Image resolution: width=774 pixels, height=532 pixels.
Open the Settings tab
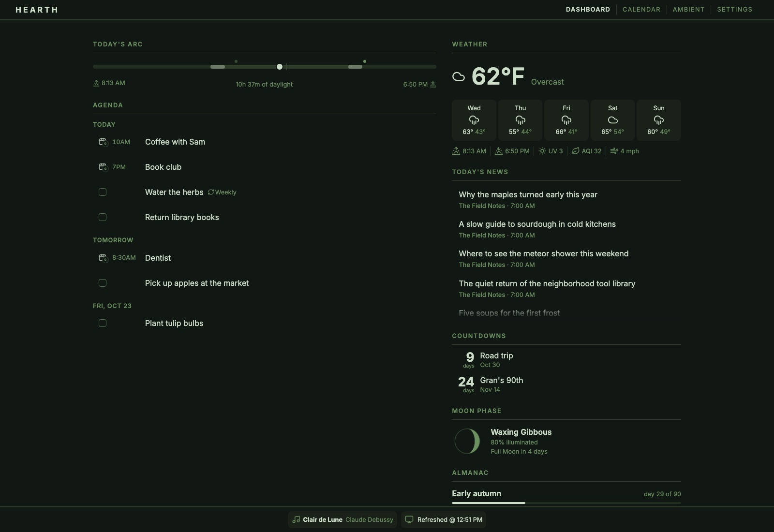click(x=734, y=9)
